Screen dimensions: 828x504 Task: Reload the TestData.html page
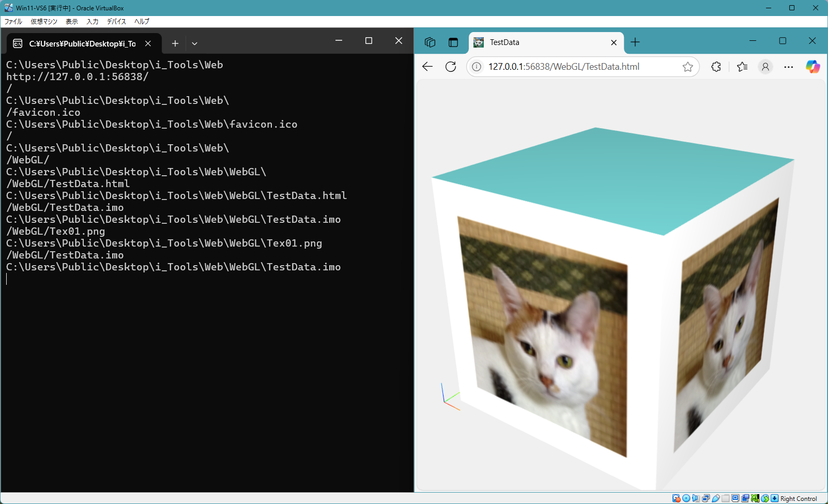(x=451, y=67)
